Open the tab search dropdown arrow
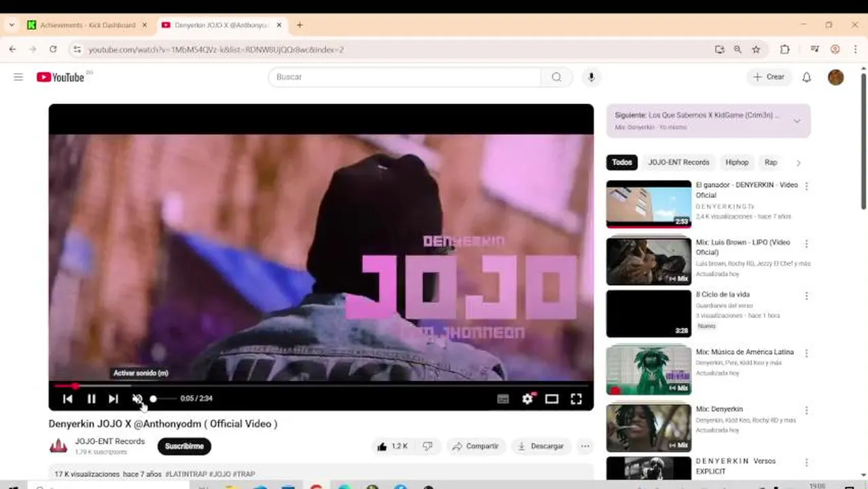This screenshot has height=489, width=868. click(x=11, y=25)
